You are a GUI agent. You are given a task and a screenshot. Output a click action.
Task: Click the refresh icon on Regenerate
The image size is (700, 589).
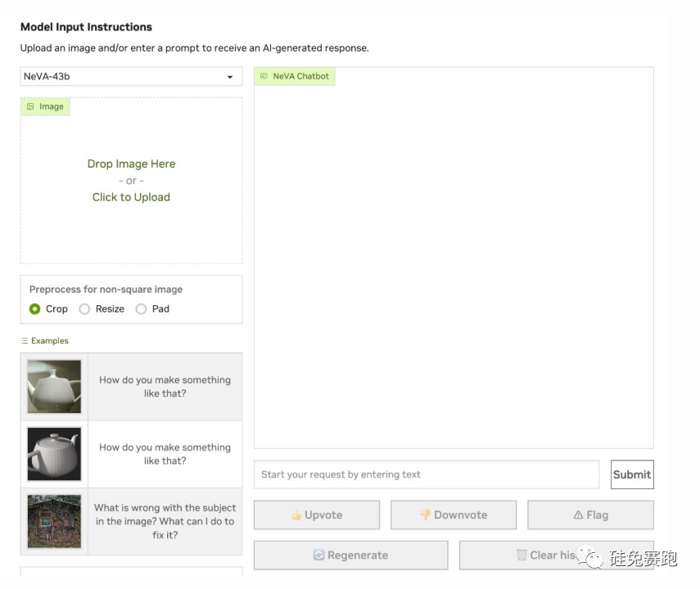[318, 555]
